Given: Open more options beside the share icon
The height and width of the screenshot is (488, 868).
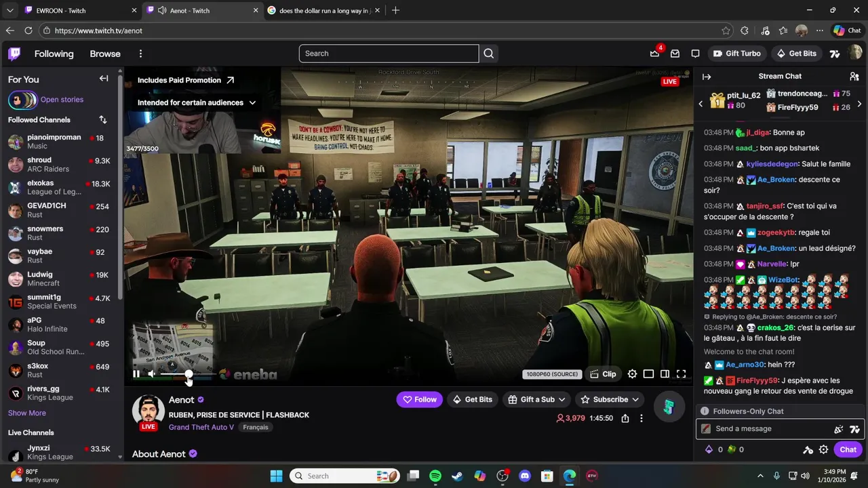Looking at the screenshot, I should [641, 418].
